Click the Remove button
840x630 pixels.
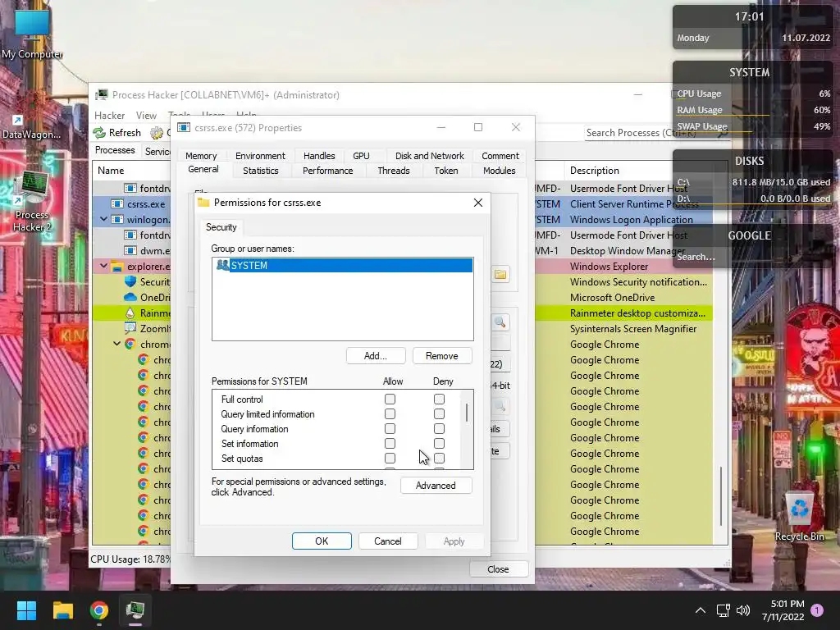point(442,356)
